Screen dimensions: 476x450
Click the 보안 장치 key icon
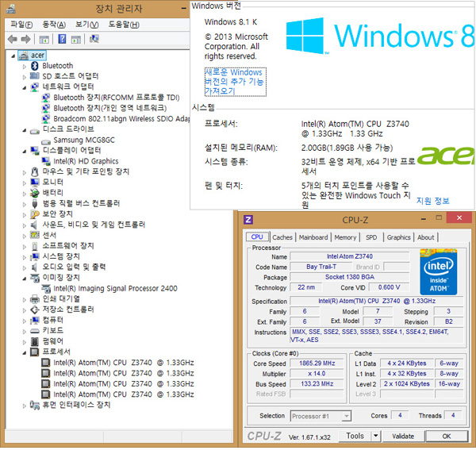35,214
